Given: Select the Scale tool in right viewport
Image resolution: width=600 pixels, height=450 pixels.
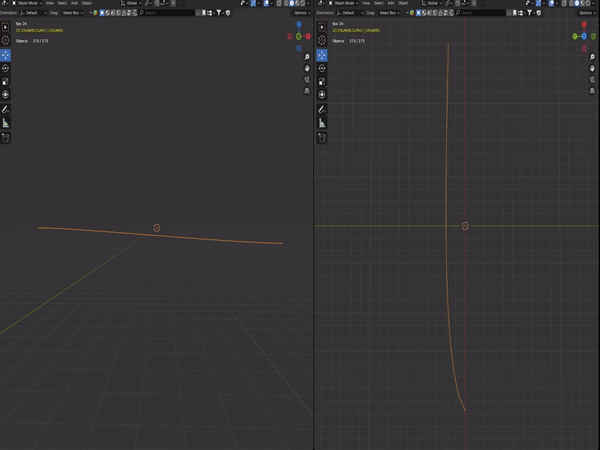Looking at the screenshot, I should [322, 82].
